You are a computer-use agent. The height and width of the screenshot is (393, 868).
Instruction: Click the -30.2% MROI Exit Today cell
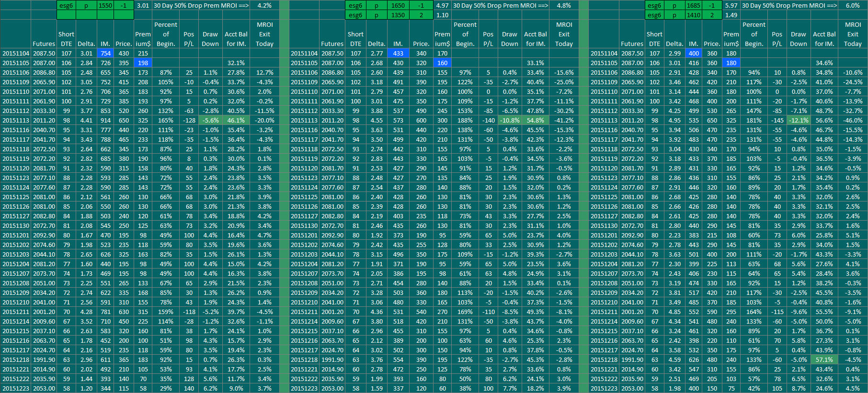[x=564, y=111]
